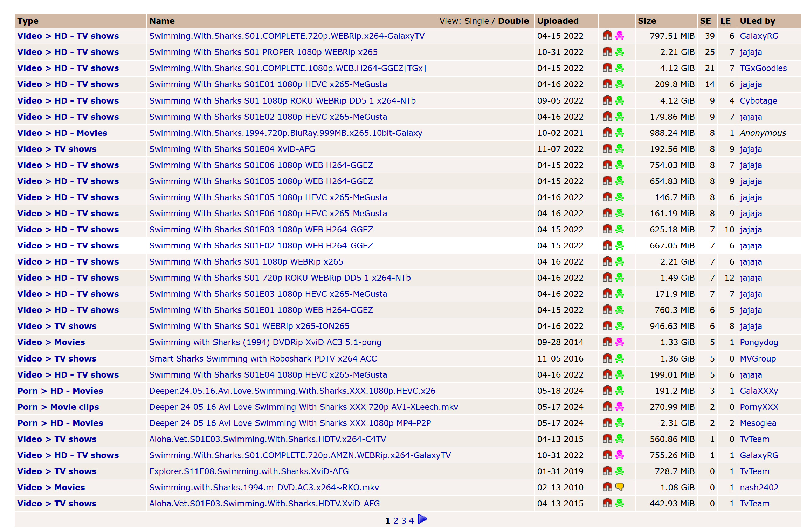This screenshot has height=532, width=807.
Task: Open HD - Movies category in Swimming.With.Sharks.1994.720p row
Action: coord(81,133)
